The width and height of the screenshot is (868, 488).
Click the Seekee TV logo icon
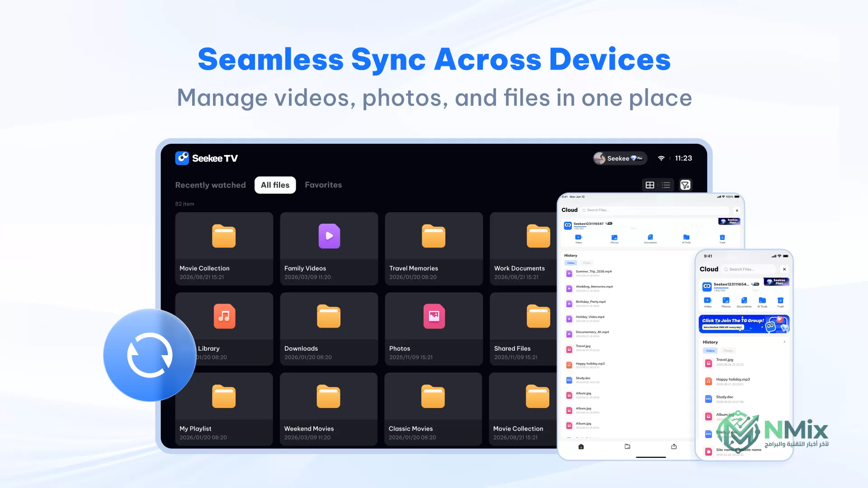tap(182, 158)
